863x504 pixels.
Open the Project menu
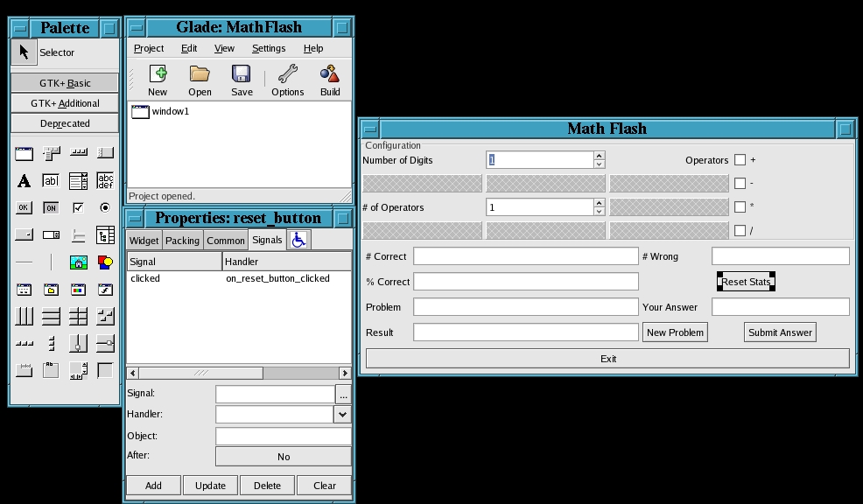point(148,48)
